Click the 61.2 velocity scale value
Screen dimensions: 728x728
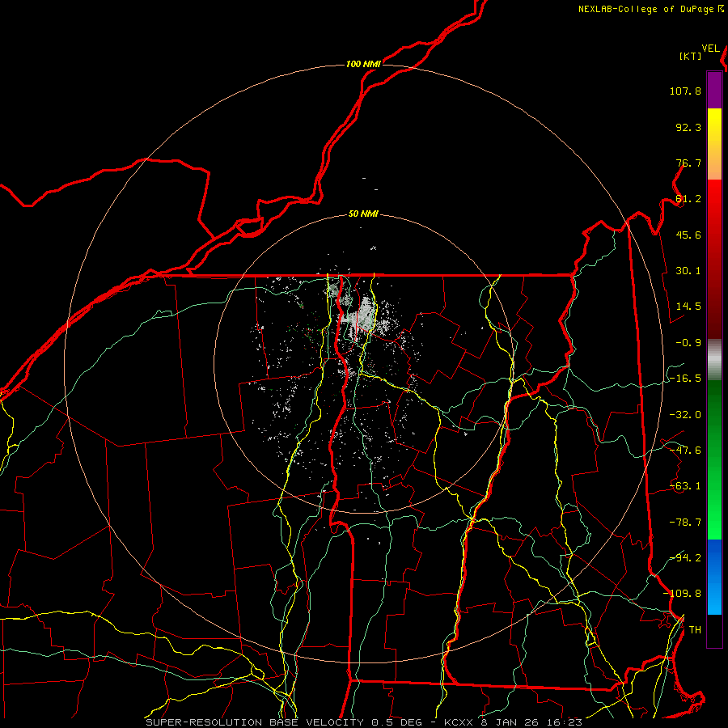pyautogui.click(x=688, y=199)
